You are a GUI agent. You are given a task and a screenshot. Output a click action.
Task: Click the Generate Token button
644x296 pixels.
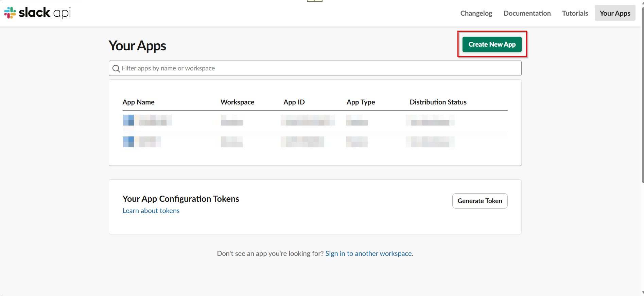pos(480,201)
